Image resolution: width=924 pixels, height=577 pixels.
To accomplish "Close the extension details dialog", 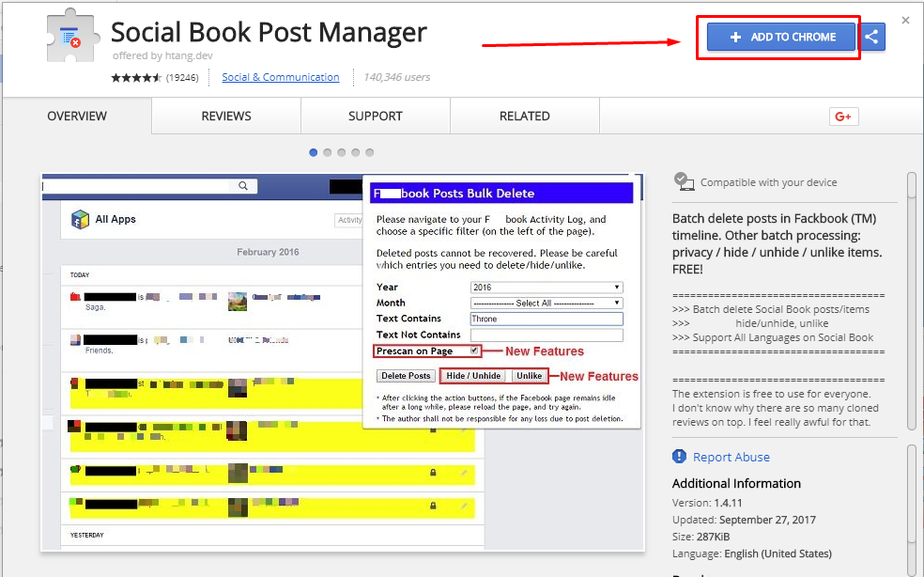I will pos(906,21).
